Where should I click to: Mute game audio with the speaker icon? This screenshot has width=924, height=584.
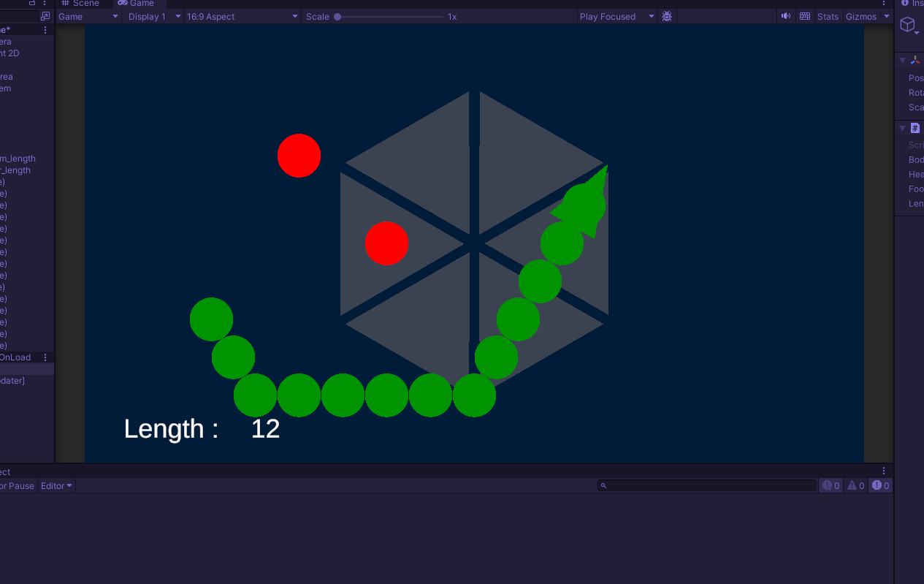coord(785,16)
